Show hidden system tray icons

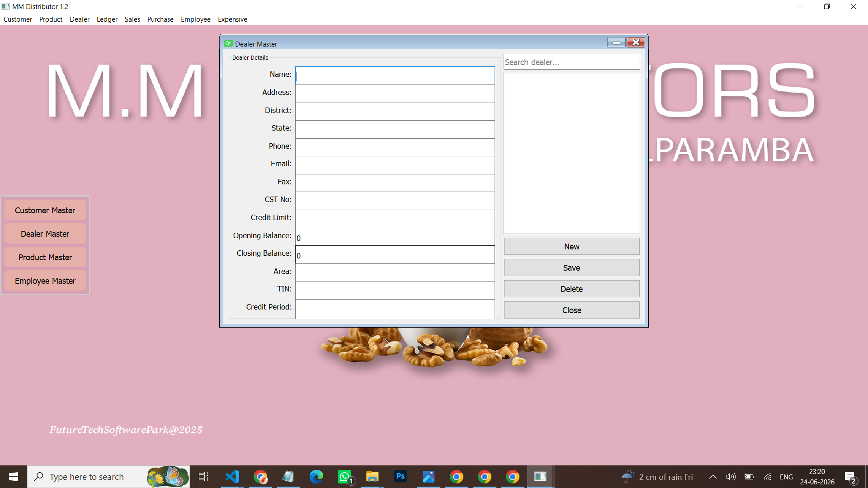point(713,477)
